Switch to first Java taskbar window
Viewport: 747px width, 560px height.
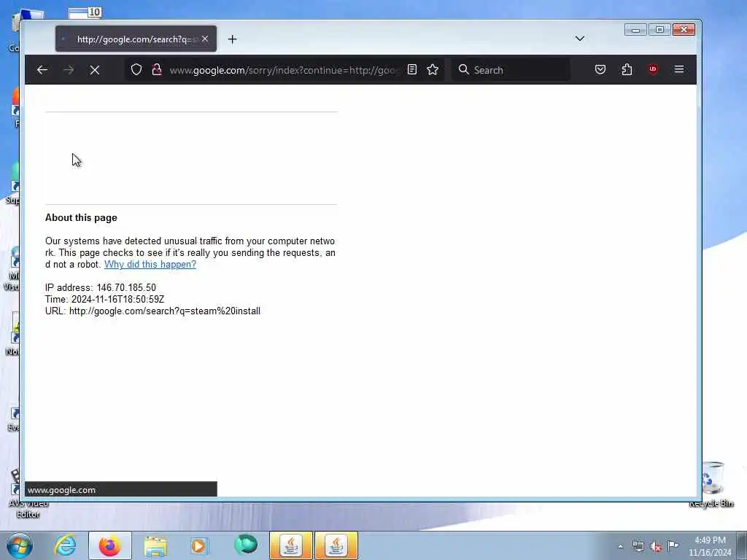291,545
